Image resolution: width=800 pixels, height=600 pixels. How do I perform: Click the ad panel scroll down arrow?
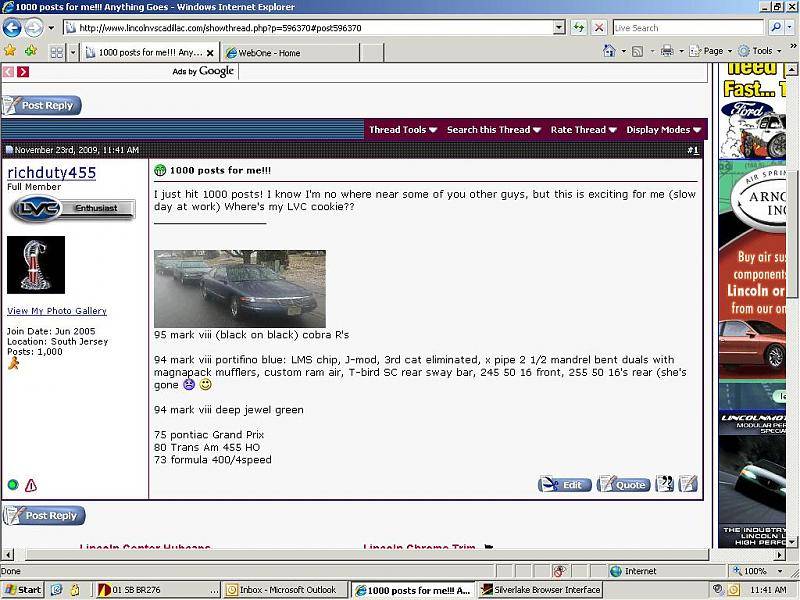click(792, 542)
